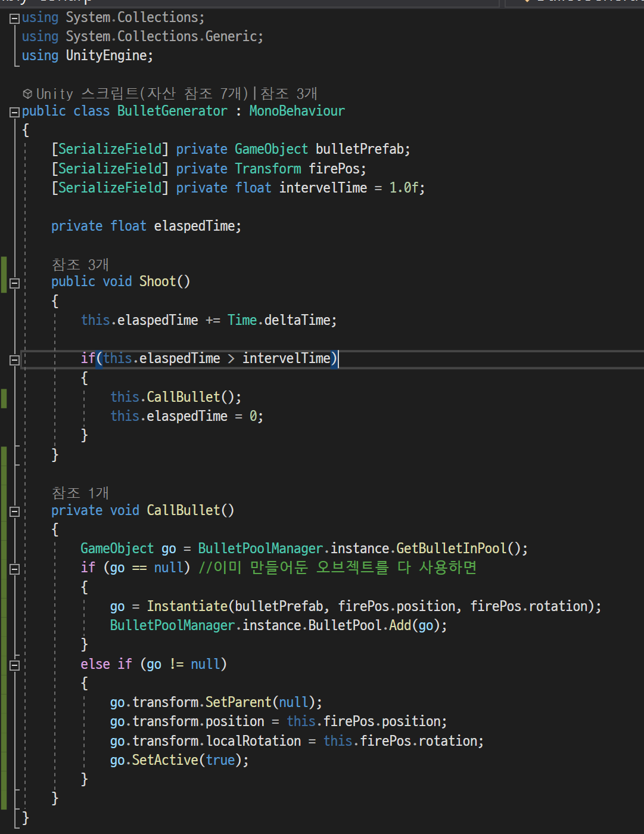
Task: Click 'instance' in the GetBulletInPool line
Action: click(359, 548)
